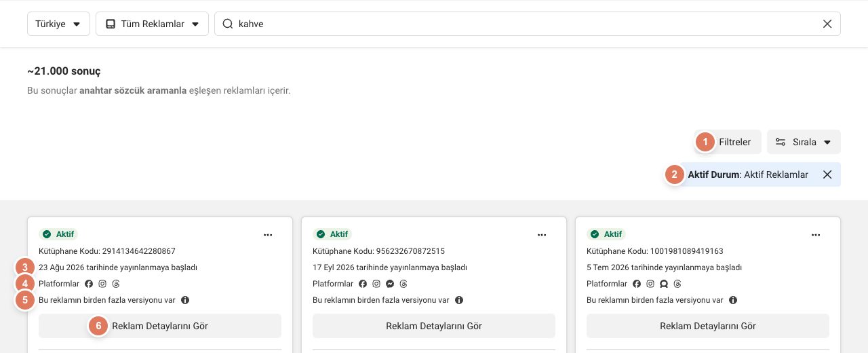Screen dimensions: 868x353
Task: Click the Facebook icon on 17 Eyl ad
Action: pyautogui.click(x=363, y=284)
